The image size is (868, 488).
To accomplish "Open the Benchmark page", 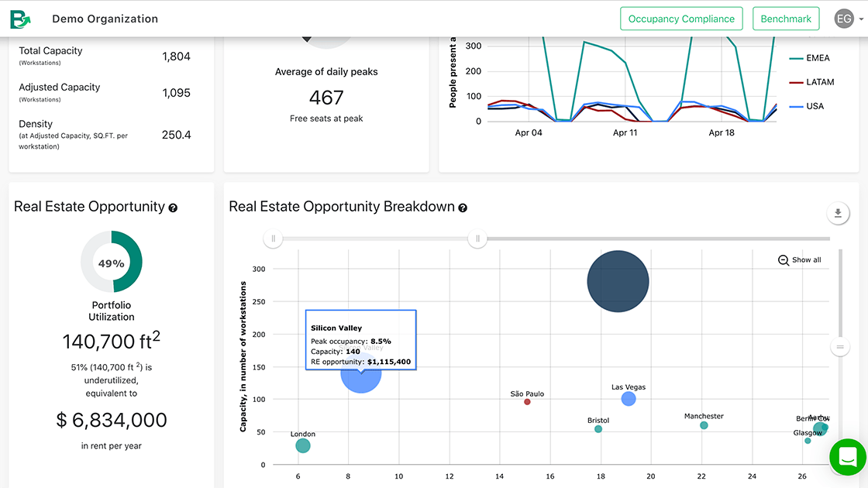I will tap(786, 19).
